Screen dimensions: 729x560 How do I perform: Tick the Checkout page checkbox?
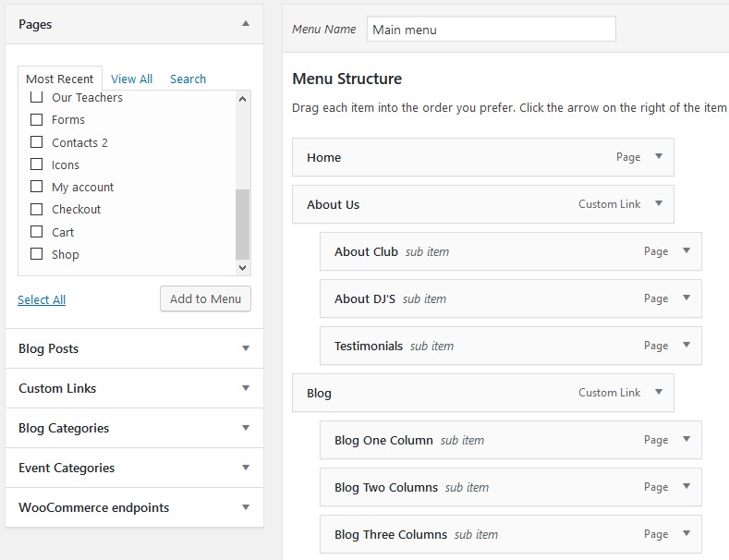pos(36,209)
